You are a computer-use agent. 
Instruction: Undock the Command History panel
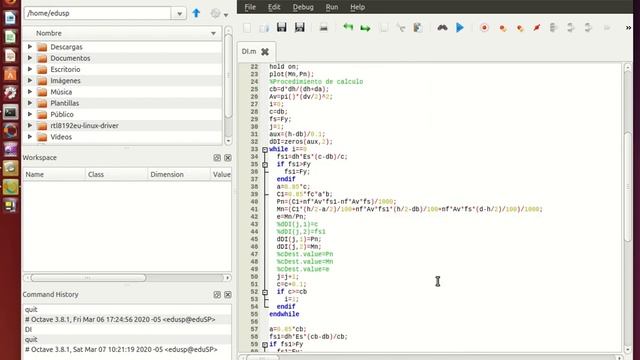(x=217, y=294)
